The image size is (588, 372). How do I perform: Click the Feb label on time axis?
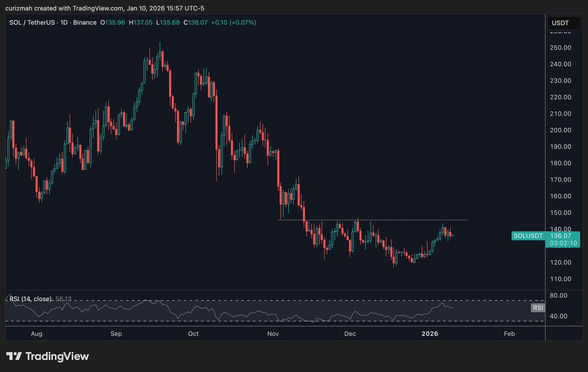pos(510,334)
